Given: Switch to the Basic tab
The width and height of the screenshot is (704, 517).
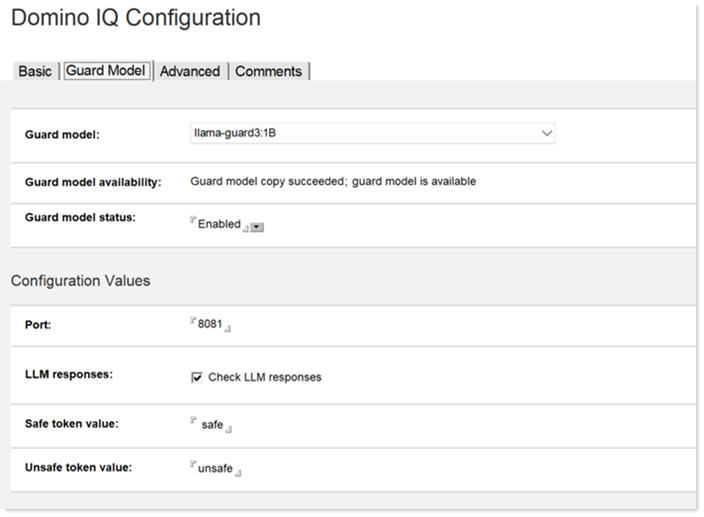Looking at the screenshot, I should click(x=35, y=71).
